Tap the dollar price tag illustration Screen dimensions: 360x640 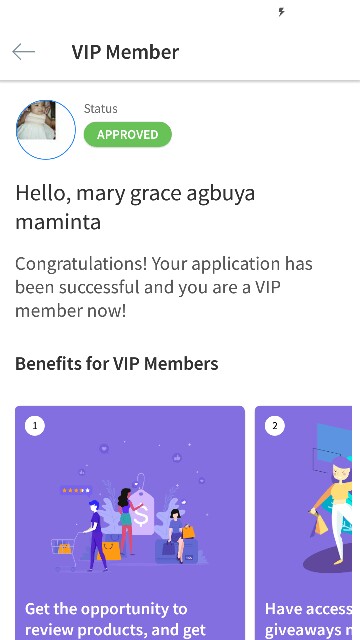point(141,510)
